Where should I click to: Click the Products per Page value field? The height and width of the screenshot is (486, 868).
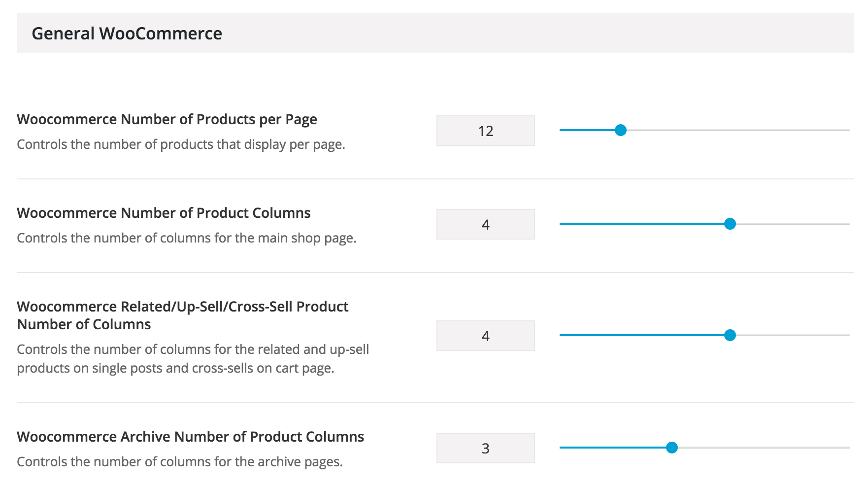coord(485,131)
